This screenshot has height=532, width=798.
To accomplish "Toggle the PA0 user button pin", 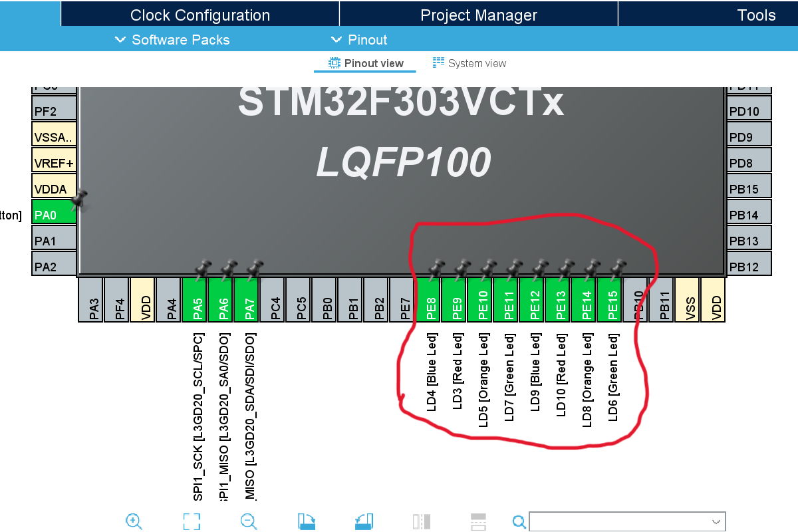I will [53, 213].
